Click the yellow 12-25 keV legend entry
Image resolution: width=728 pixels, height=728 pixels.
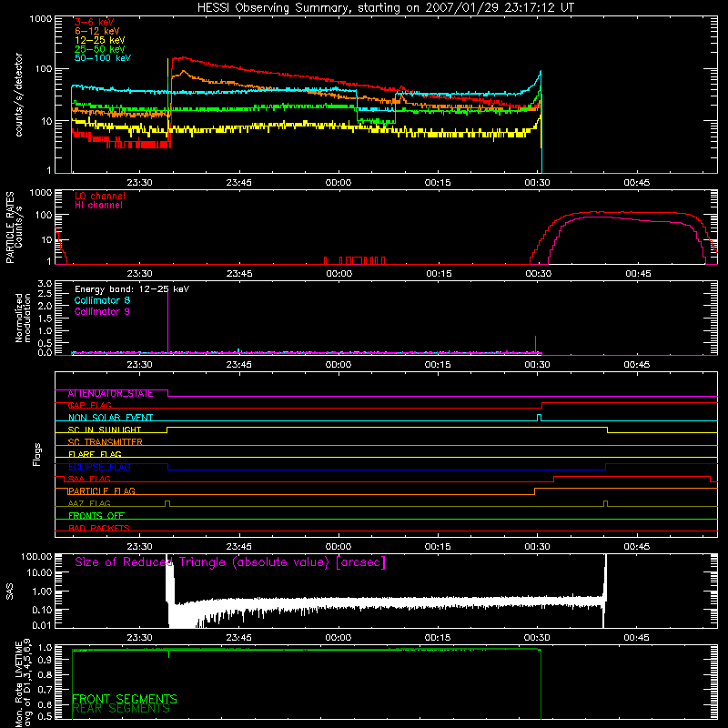click(100, 40)
